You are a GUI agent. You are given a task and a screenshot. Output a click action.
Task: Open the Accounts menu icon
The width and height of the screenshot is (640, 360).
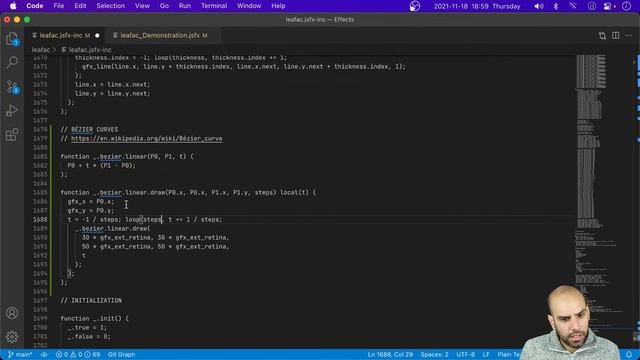[12, 313]
